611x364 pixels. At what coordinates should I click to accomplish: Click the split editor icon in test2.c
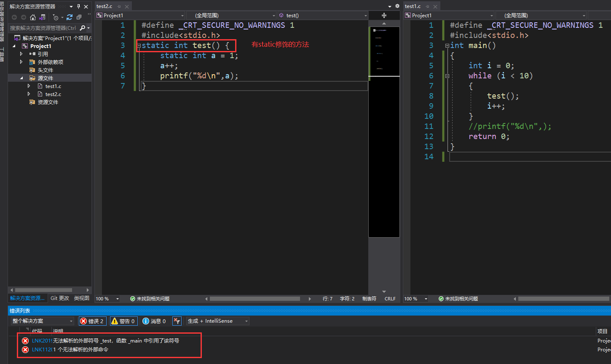(x=384, y=16)
